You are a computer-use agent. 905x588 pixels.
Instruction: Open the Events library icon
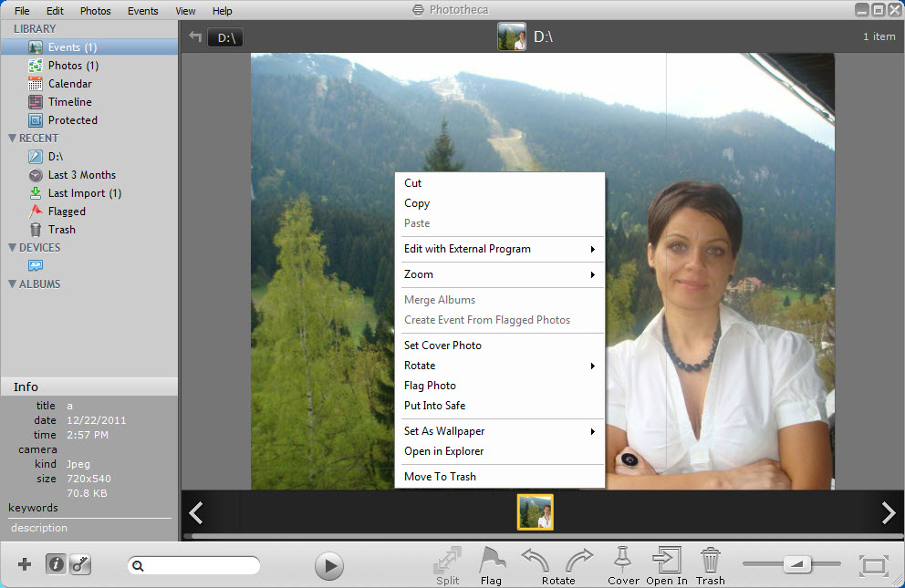(x=36, y=47)
